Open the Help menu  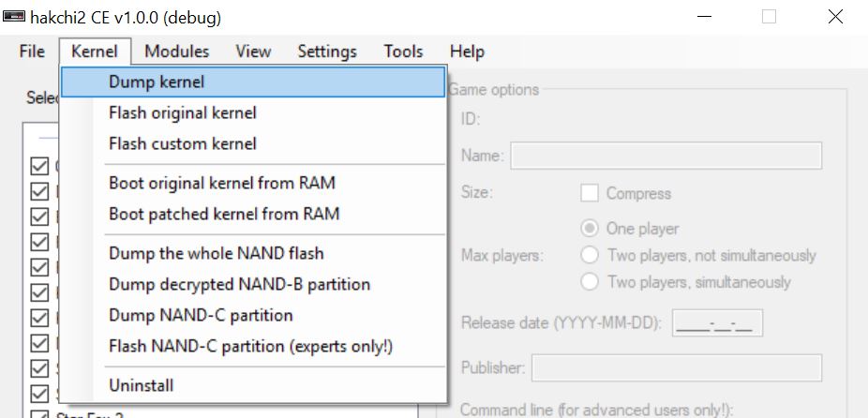pyautogui.click(x=467, y=52)
